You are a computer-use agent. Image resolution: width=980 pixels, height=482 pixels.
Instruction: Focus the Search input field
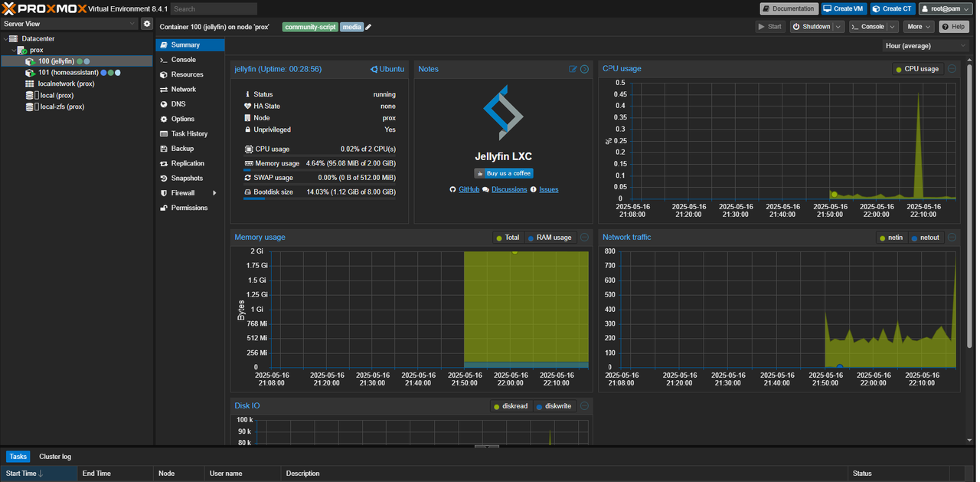pyautogui.click(x=214, y=9)
